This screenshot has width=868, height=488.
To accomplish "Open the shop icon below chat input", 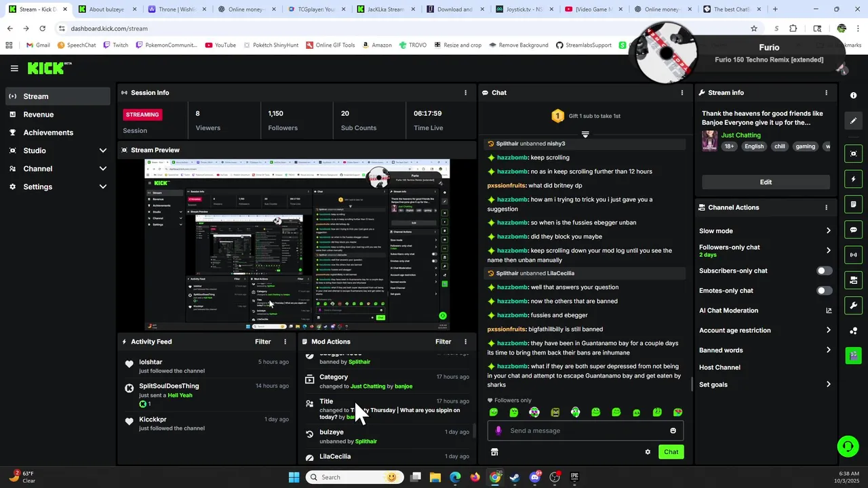I will (x=494, y=452).
